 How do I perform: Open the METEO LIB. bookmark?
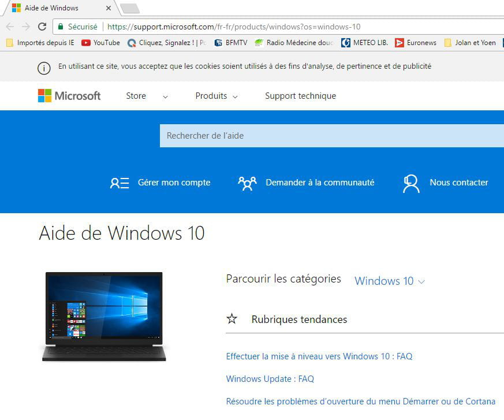364,42
